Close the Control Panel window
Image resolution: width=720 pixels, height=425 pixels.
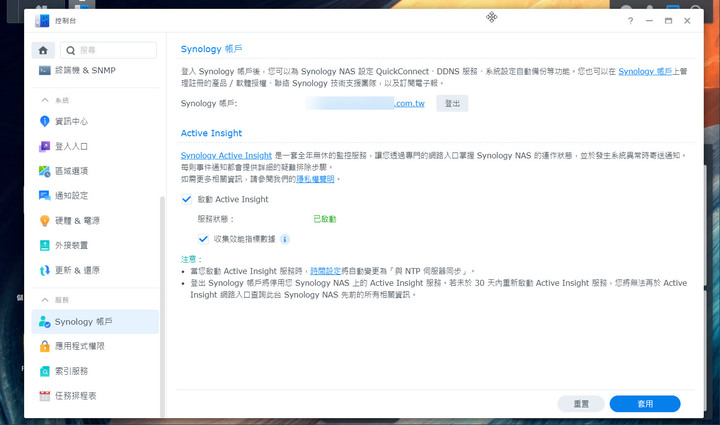tap(687, 21)
